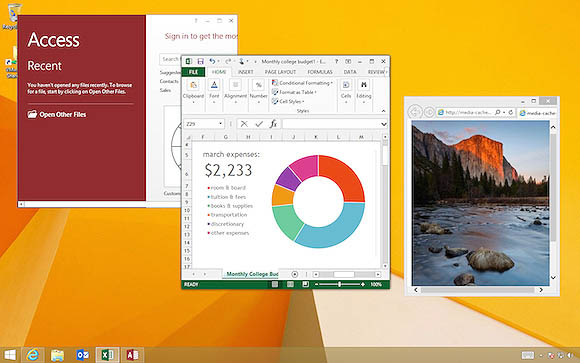This screenshot has height=363, width=580.
Task: Open Ribbon Display Options in Excel
Action: click(348, 61)
